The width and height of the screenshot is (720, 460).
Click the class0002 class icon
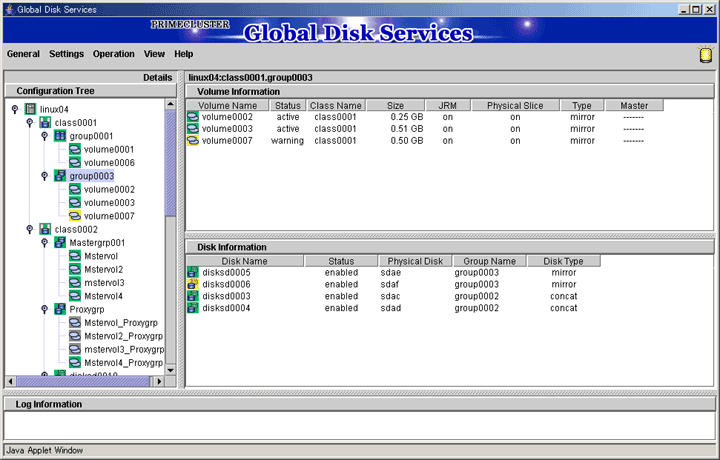pyautogui.click(x=45, y=229)
